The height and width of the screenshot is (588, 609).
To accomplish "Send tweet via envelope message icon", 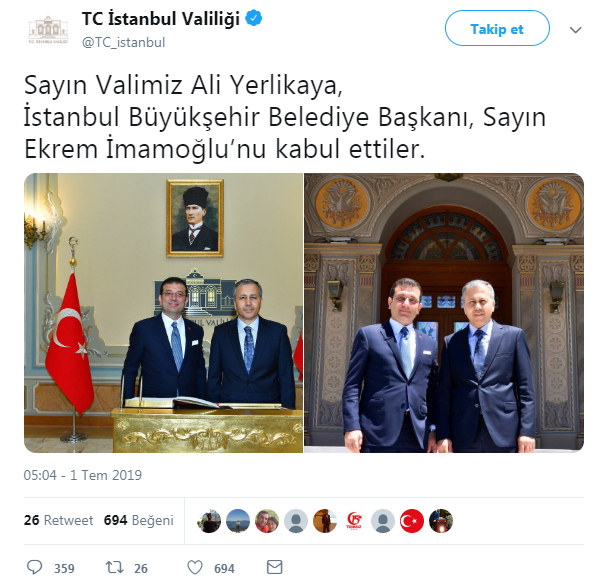I will click(275, 567).
